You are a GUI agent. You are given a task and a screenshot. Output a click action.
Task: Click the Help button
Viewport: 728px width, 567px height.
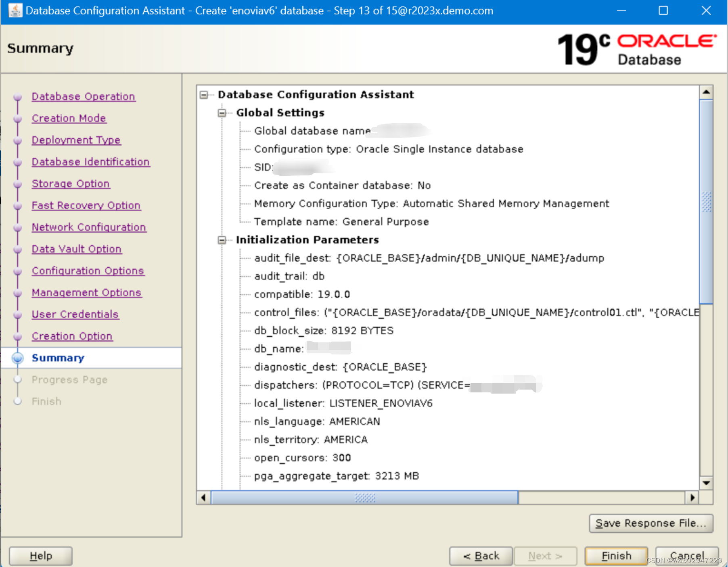[x=41, y=556]
